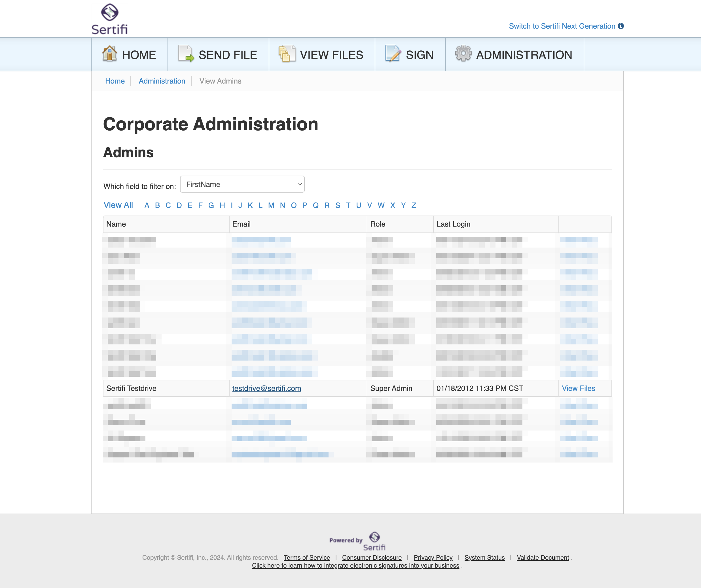701x588 pixels.
Task: Filter admins by letter P
Action: [305, 205]
